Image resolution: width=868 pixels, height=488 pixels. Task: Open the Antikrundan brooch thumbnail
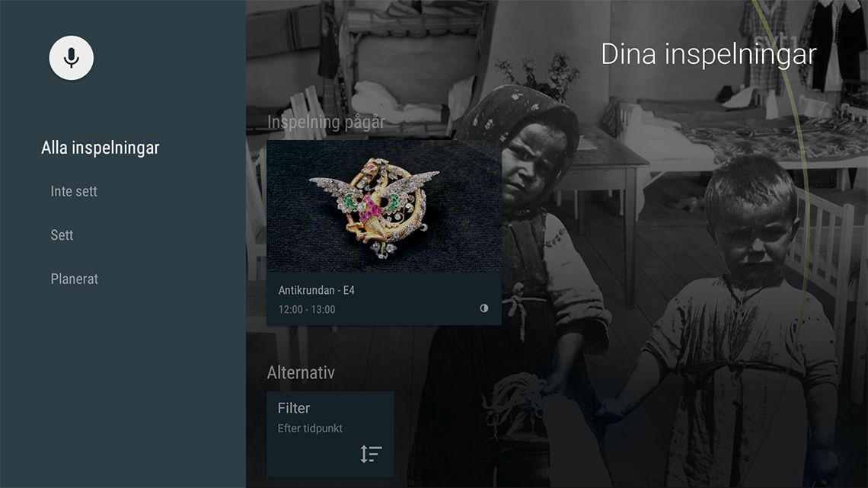point(385,206)
